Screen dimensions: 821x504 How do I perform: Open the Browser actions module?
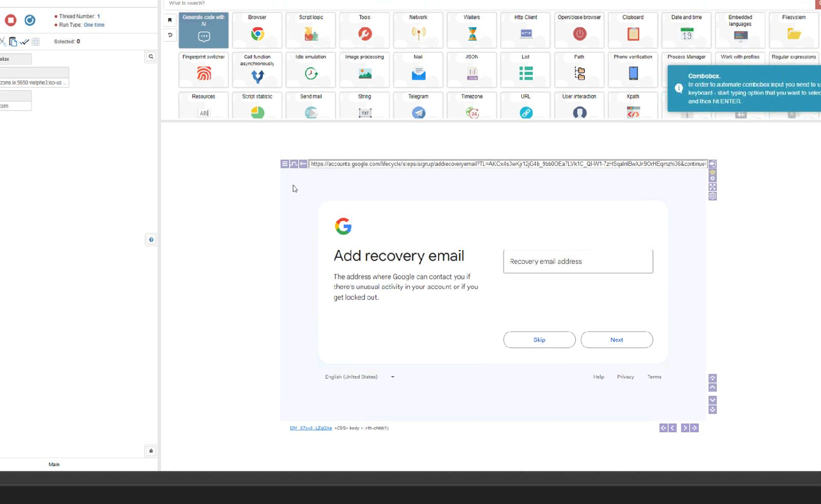(x=257, y=30)
